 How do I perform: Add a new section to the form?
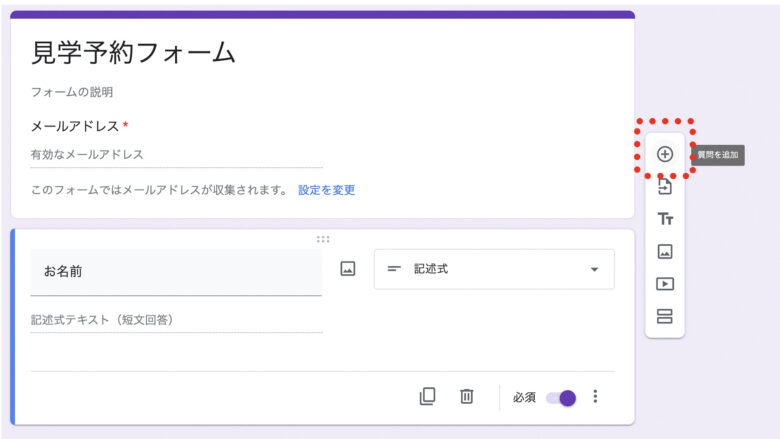[665, 317]
